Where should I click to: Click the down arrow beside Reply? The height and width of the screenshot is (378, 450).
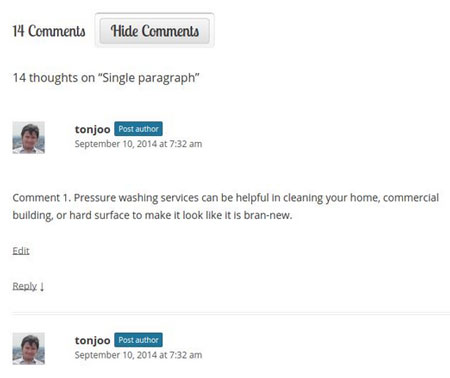42,286
